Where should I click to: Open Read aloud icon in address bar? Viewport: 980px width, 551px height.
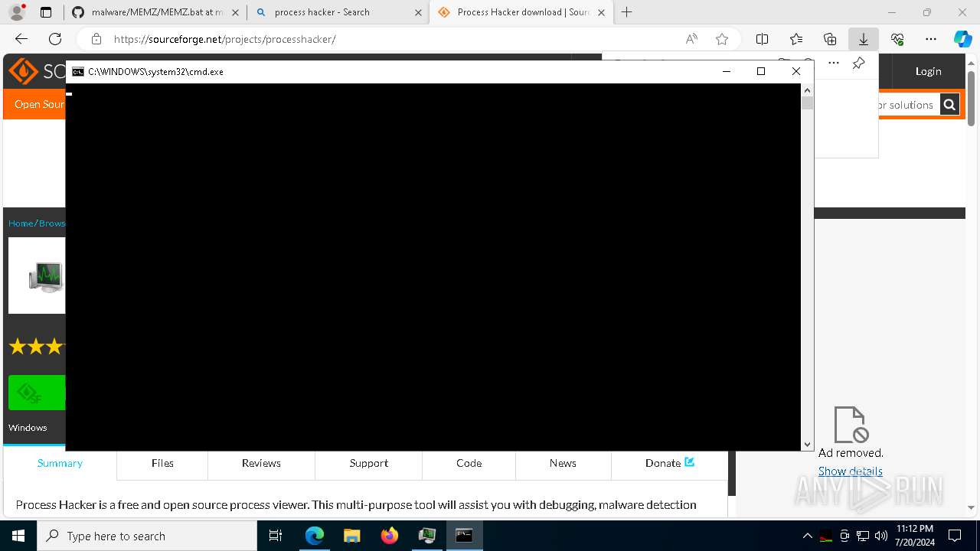point(691,39)
